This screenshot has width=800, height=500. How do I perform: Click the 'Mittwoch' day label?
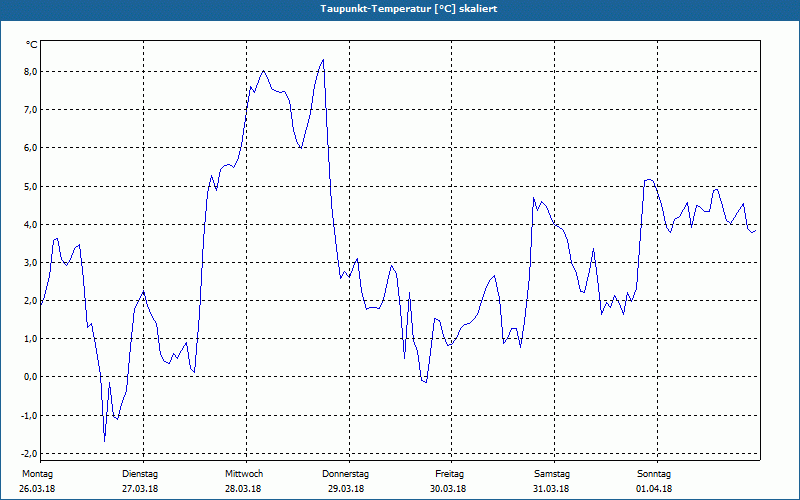click(244, 474)
